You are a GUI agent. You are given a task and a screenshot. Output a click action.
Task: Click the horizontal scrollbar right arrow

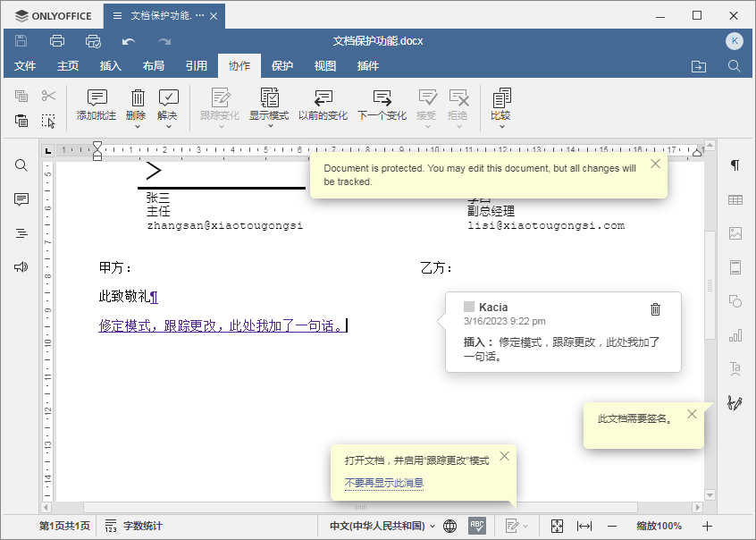click(x=697, y=507)
